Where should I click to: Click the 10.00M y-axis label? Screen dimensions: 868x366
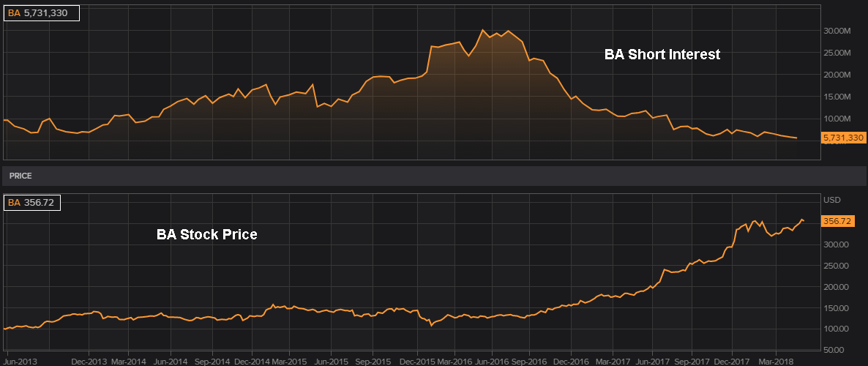837,119
